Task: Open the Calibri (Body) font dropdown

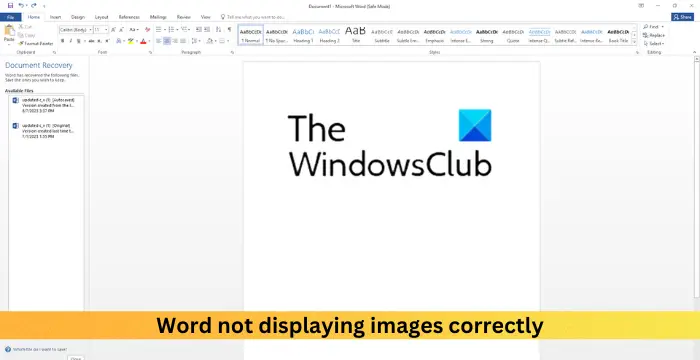Action: [x=76, y=29]
